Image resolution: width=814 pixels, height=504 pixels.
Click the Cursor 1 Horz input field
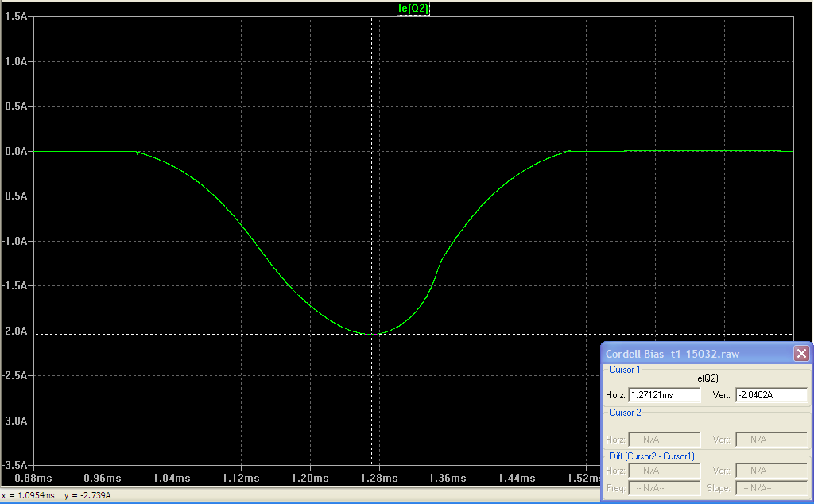[x=664, y=395]
